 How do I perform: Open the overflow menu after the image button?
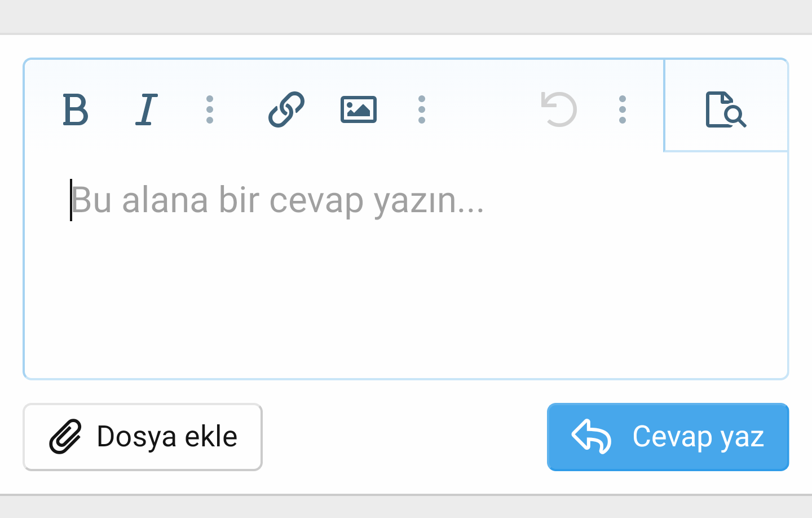pos(422,109)
